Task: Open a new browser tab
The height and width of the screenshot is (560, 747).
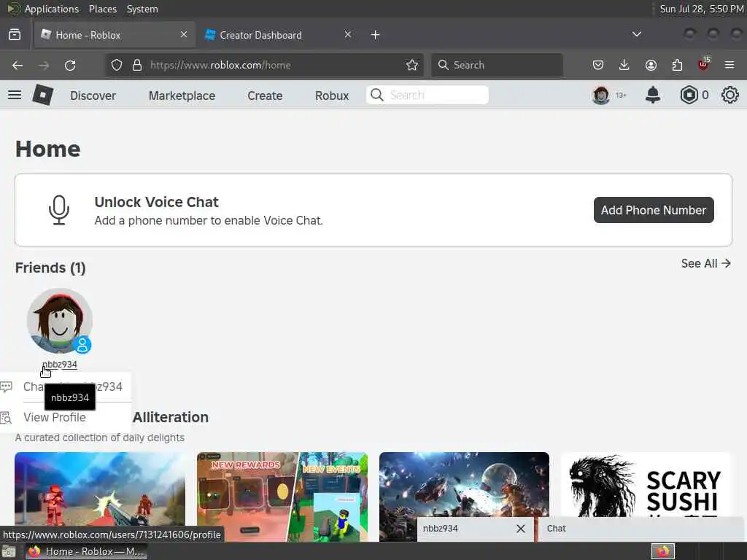Action: [x=376, y=35]
